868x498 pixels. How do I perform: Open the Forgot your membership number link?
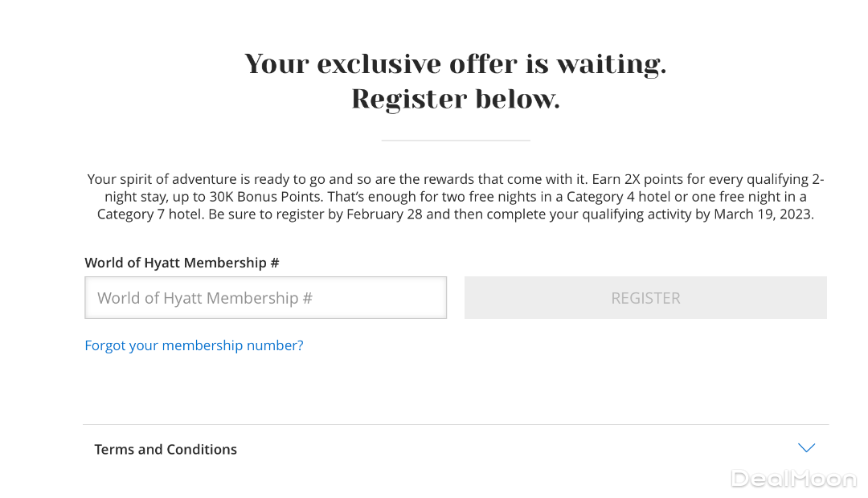(194, 345)
